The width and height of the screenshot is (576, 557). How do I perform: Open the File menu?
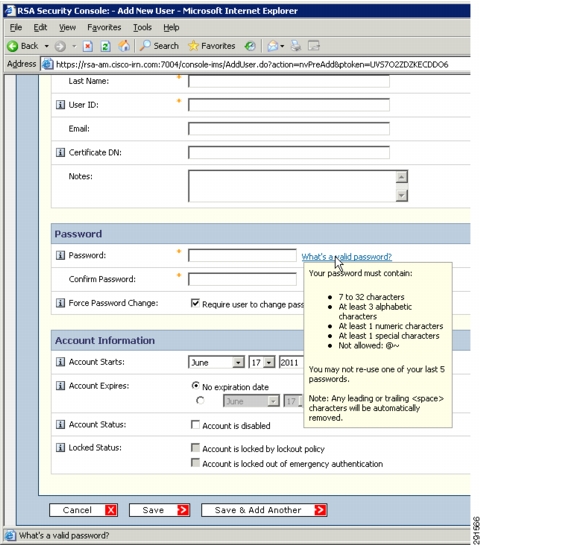[x=16, y=28]
